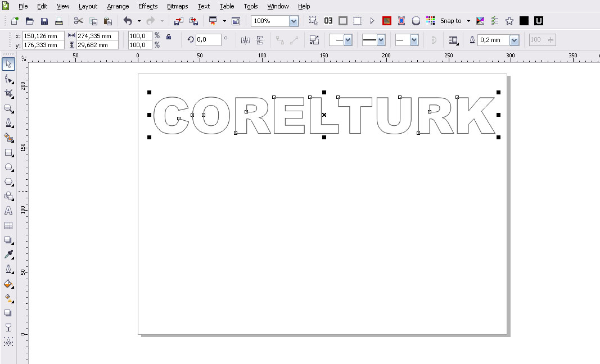Select the Rectangle tool
The height and width of the screenshot is (364, 600).
click(8, 153)
